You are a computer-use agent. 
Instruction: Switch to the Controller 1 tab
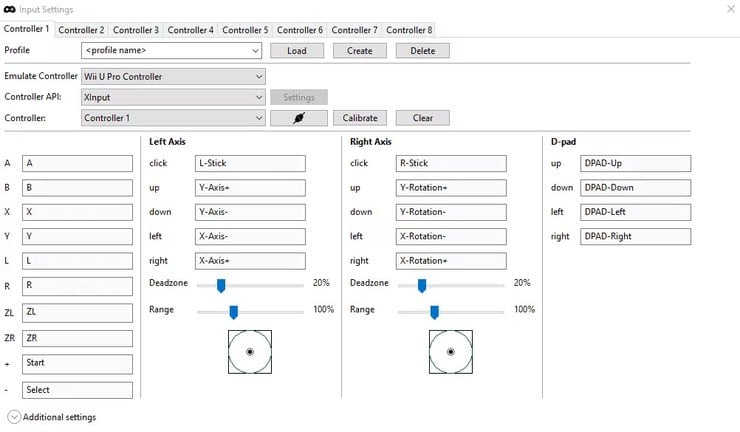click(26, 29)
